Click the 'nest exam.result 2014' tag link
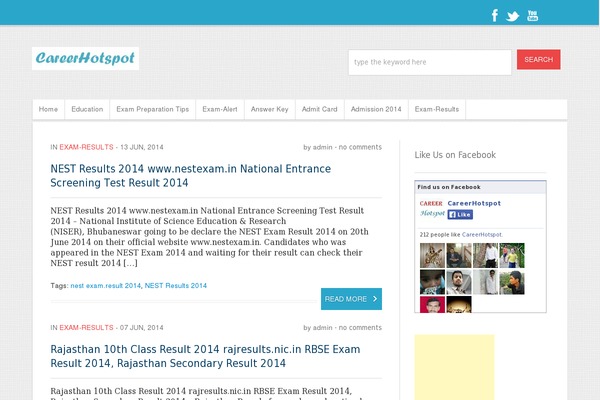Viewport: 600px width, 400px height. pos(105,286)
